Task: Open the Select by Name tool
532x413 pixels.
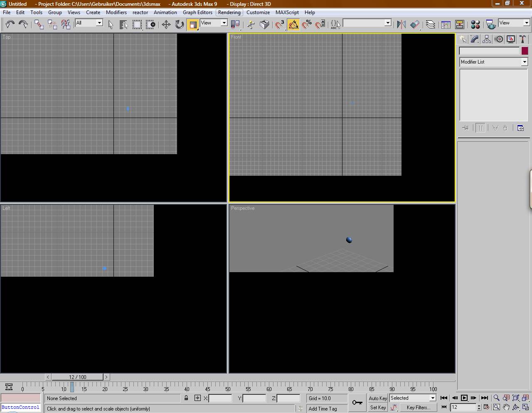Action: (x=124, y=25)
